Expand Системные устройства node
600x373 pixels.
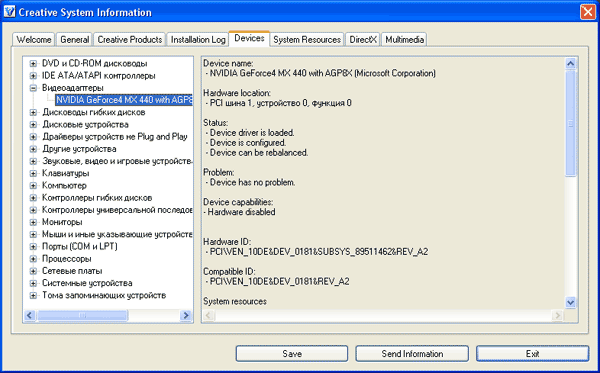pyautogui.click(x=33, y=283)
